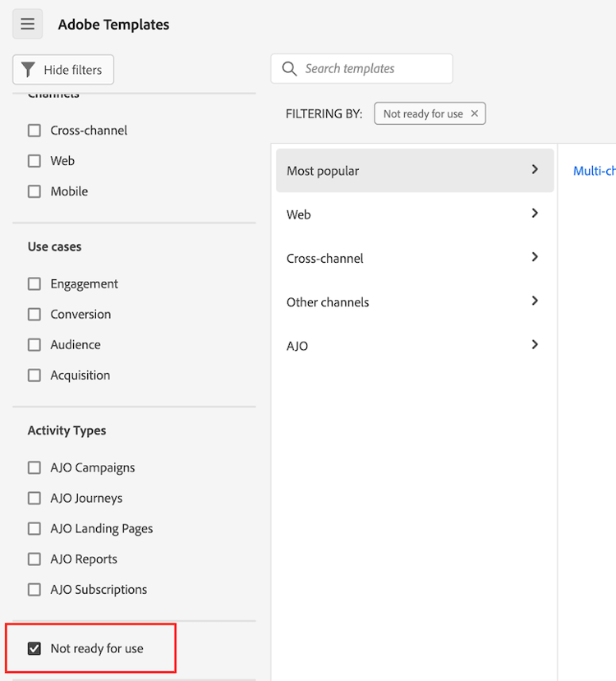Expand the AJO category chevron
616x681 pixels.
click(x=535, y=345)
